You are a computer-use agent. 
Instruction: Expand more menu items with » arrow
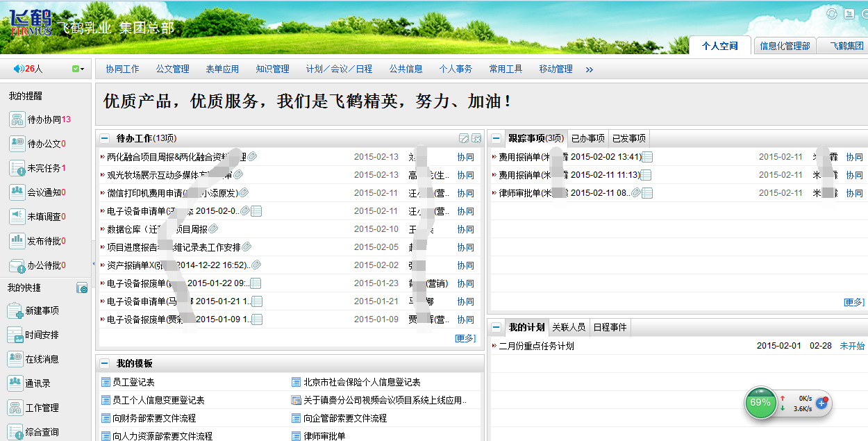point(590,69)
